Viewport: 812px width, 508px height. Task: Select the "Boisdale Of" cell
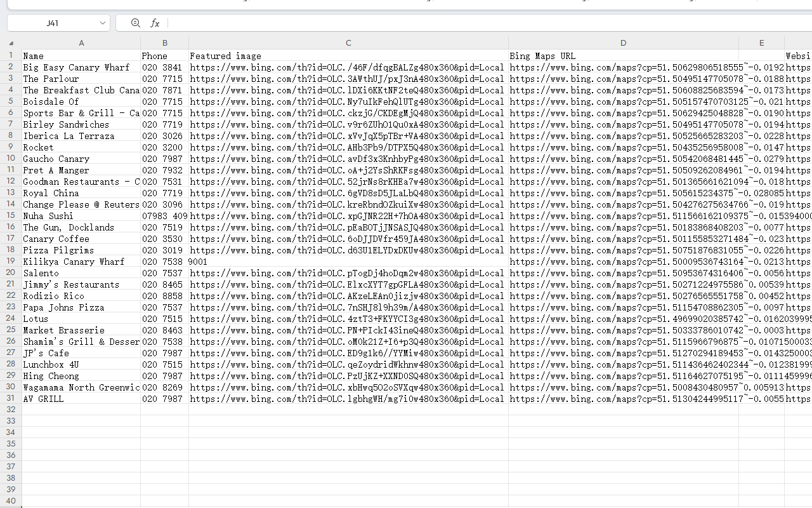click(81, 102)
